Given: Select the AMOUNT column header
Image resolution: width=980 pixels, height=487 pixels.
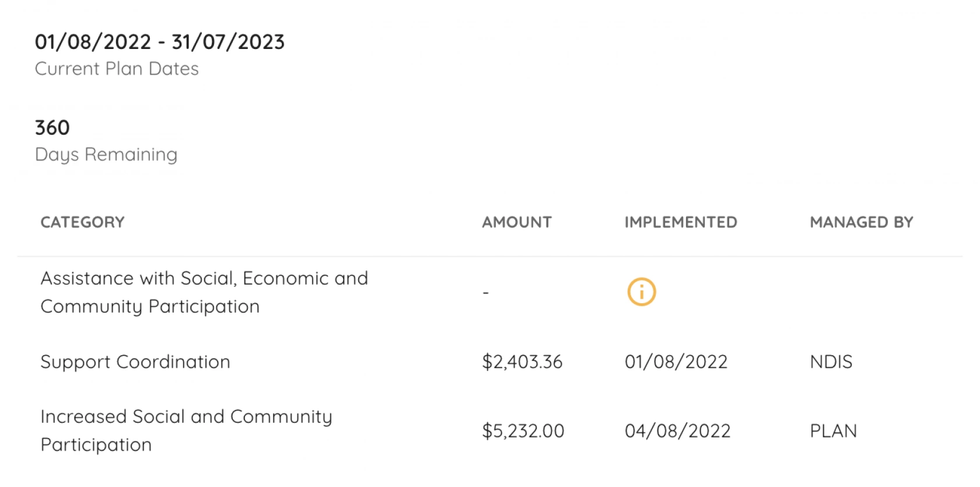Looking at the screenshot, I should pyautogui.click(x=517, y=222).
